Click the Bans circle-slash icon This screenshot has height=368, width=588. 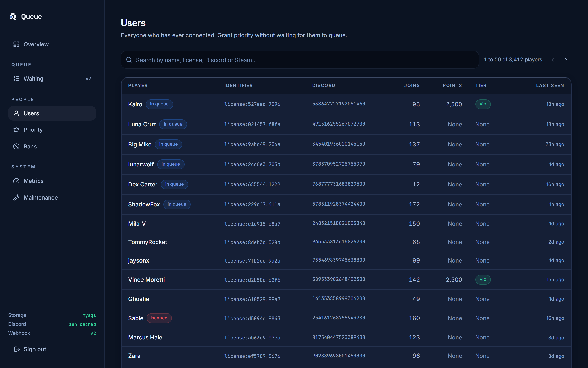pos(16,147)
